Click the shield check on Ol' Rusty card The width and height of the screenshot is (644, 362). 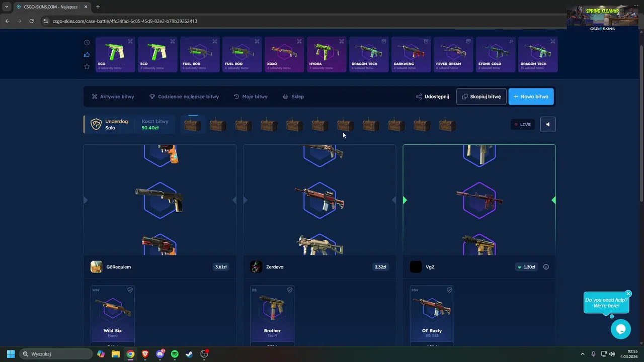click(449, 290)
